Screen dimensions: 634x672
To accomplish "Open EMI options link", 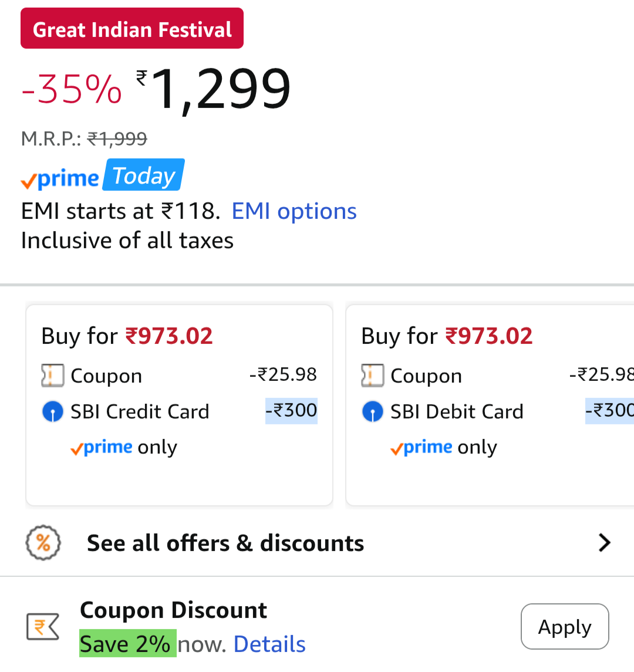I will click(x=294, y=211).
